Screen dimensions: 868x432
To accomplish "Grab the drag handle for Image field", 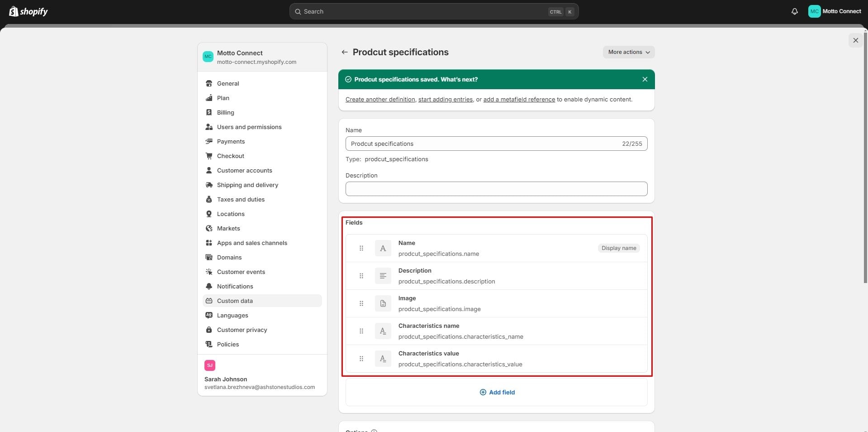I will tap(361, 303).
